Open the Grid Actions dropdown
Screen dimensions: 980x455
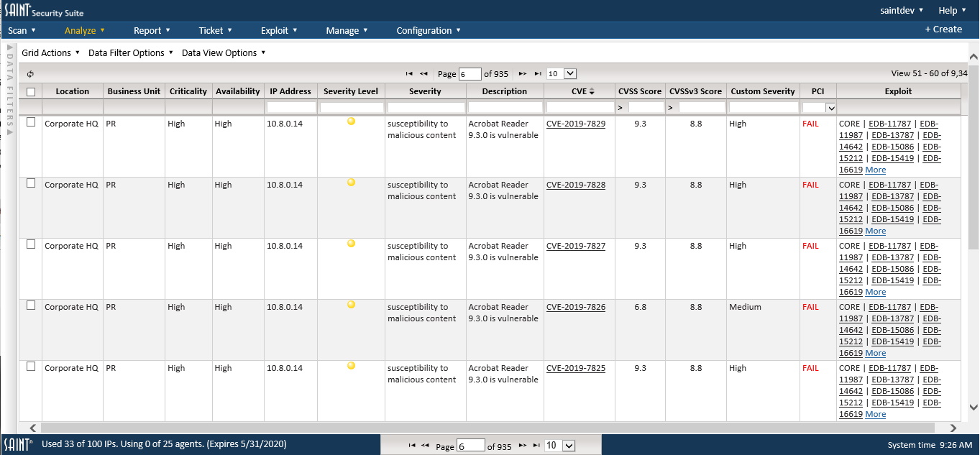(x=50, y=52)
